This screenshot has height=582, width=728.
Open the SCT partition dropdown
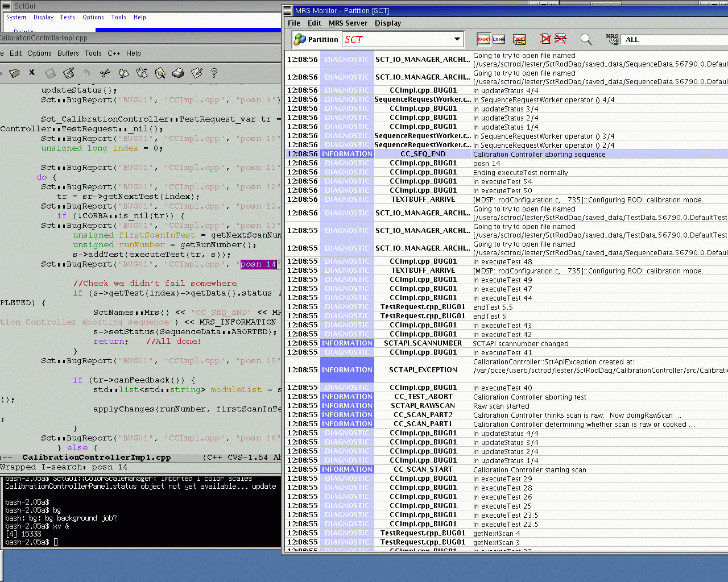457,39
